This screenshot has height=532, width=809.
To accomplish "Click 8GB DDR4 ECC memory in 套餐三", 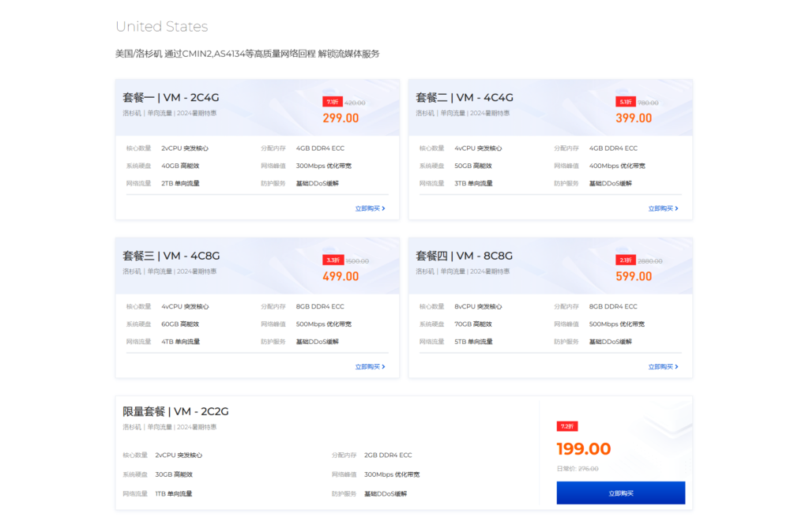I will point(320,307).
